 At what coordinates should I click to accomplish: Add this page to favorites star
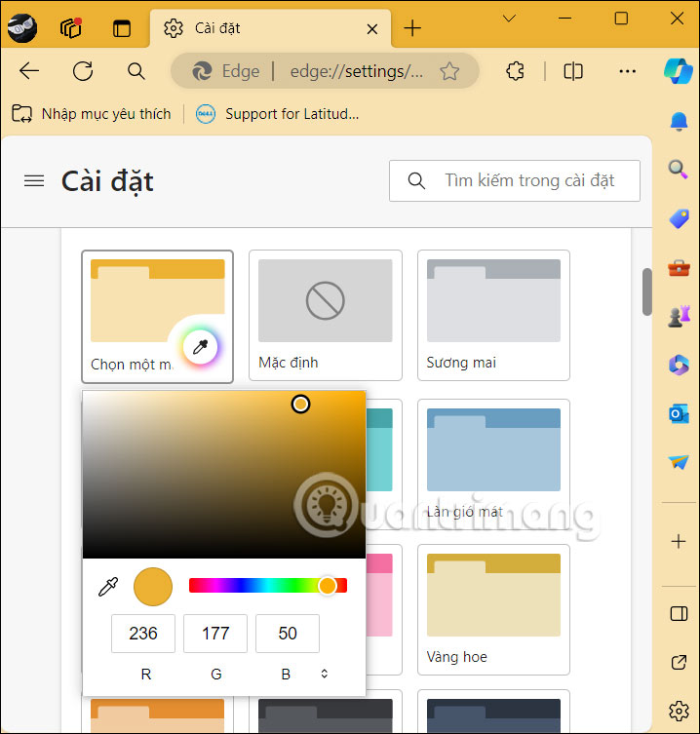point(449,71)
